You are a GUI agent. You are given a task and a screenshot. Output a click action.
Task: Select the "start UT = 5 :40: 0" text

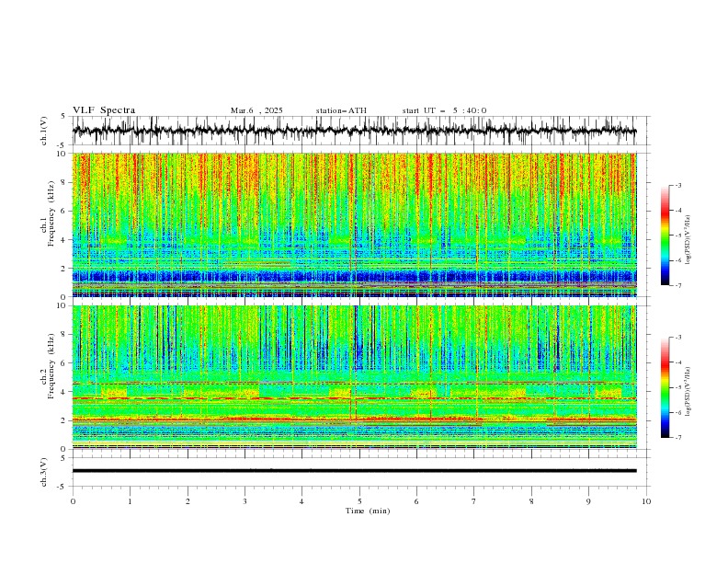444,110
